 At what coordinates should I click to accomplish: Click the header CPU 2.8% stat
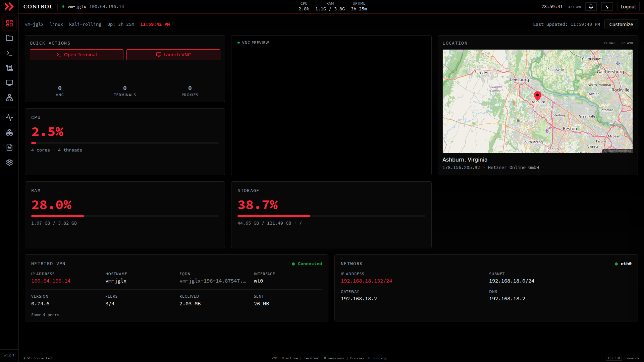pyautogui.click(x=304, y=6)
